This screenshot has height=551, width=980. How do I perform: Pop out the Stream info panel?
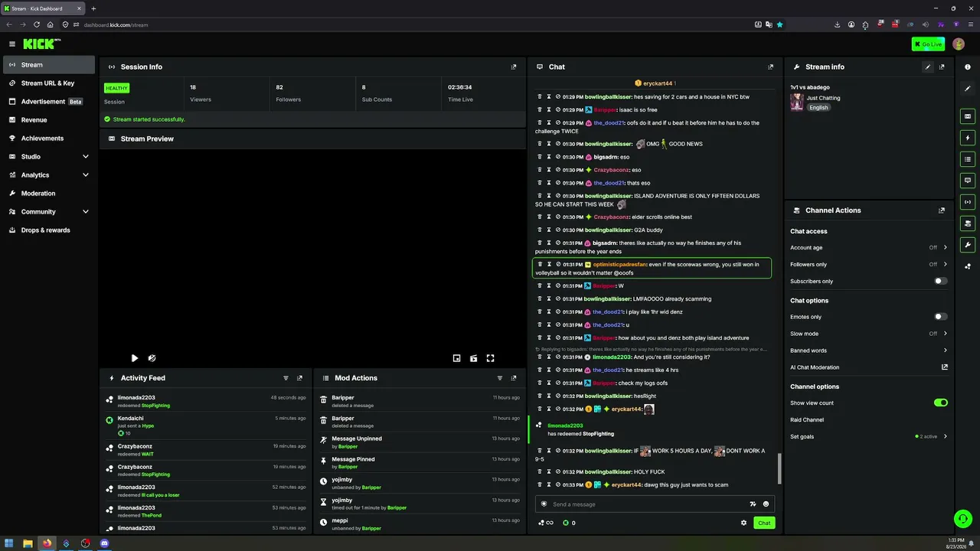pos(942,67)
